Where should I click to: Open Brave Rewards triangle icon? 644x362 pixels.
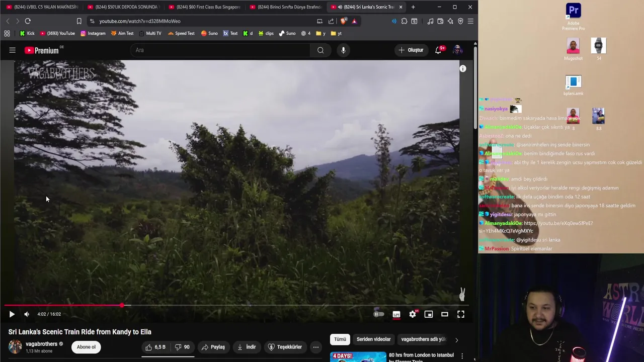(354, 21)
